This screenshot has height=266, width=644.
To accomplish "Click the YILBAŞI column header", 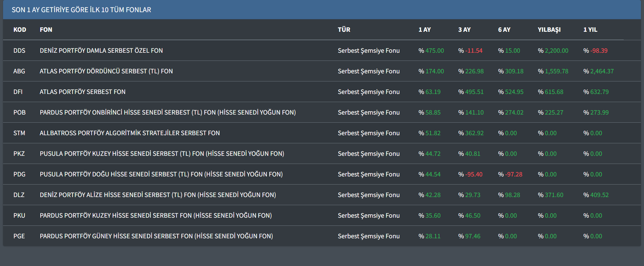I will click(549, 30).
